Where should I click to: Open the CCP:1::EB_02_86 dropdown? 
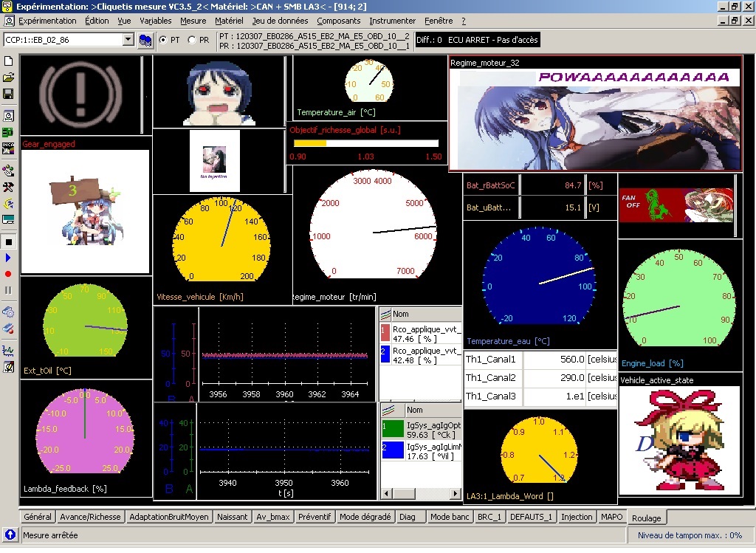[x=128, y=40]
